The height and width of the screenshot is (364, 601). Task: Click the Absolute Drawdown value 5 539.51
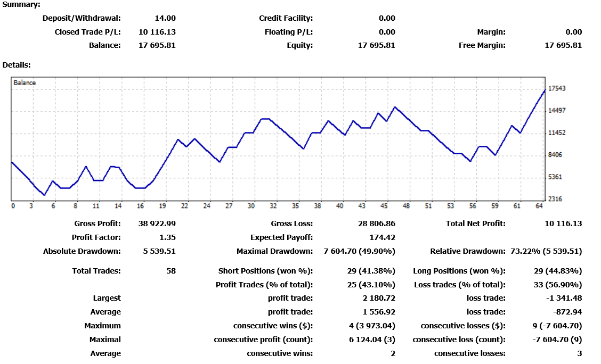point(159,252)
